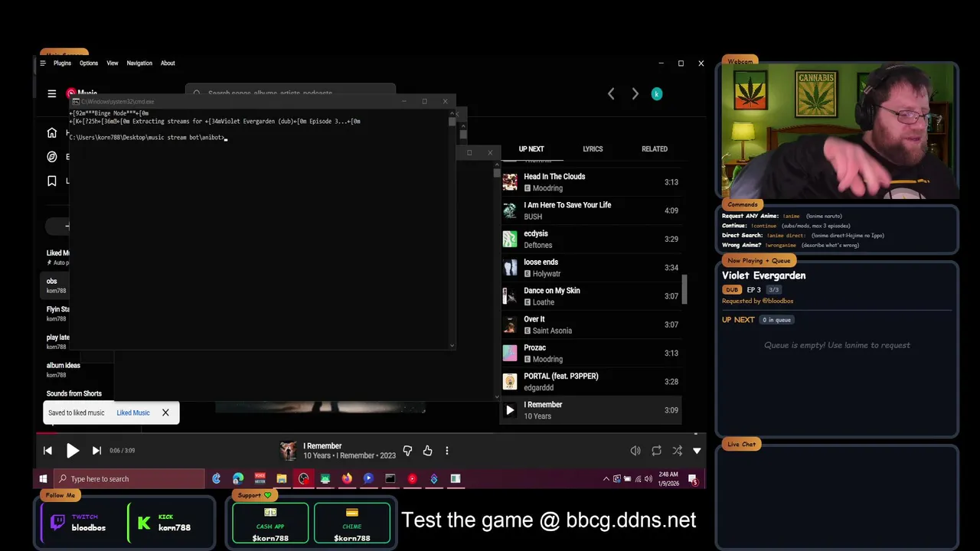Select PORTAL (feat. P3PPER) in queue
980x551 pixels.
pos(591,382)
